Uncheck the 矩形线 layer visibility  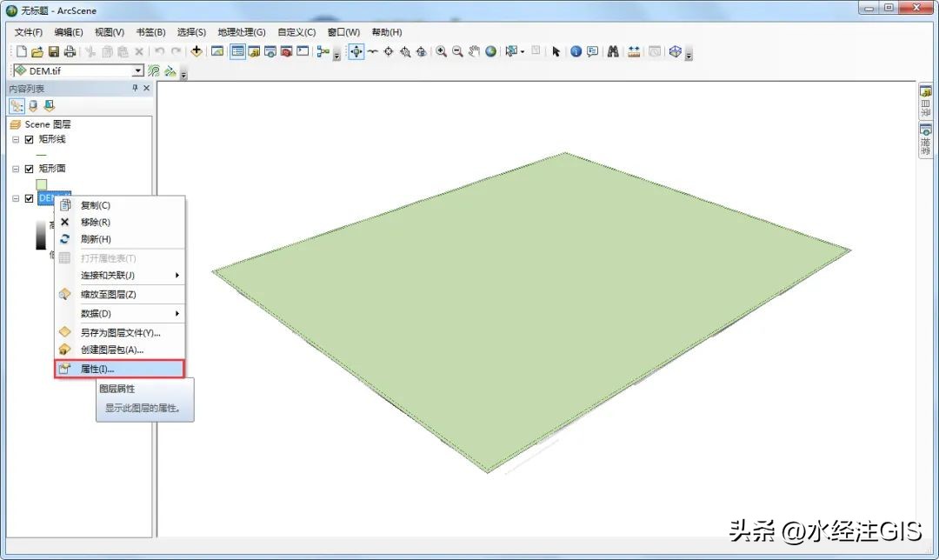coord(30,137)
